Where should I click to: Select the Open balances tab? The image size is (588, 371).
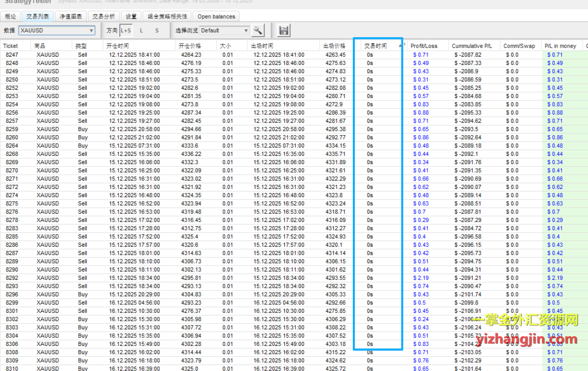coord(216,17)
